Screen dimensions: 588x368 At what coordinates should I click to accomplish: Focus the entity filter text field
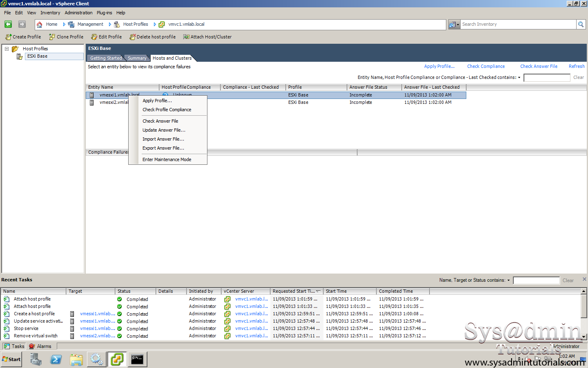point(547,78)
